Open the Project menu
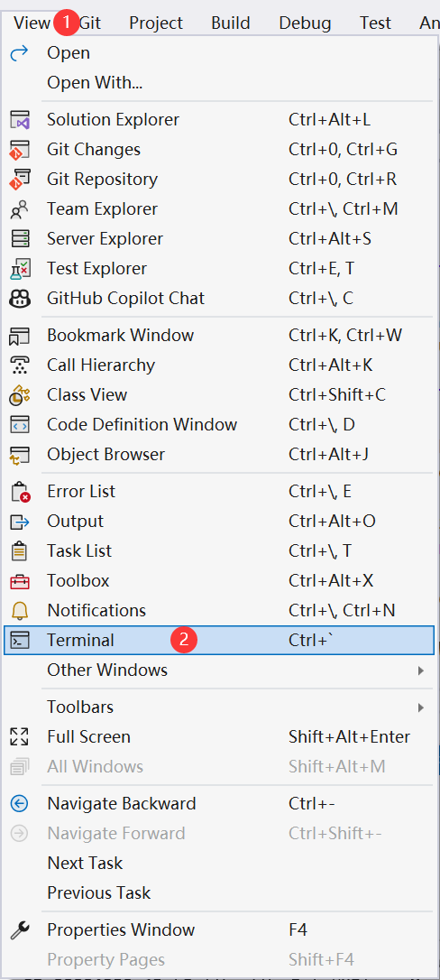The width and height of the screenshot is (440, 980). click(156, 23)
